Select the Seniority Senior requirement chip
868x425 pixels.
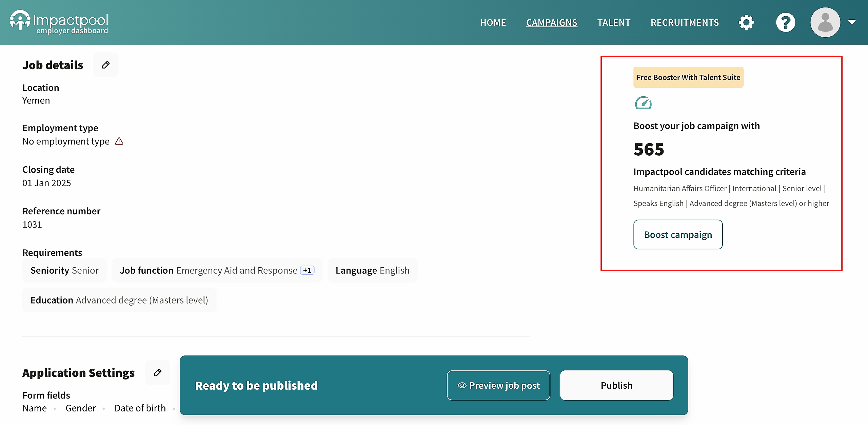(x=64, y=270)
